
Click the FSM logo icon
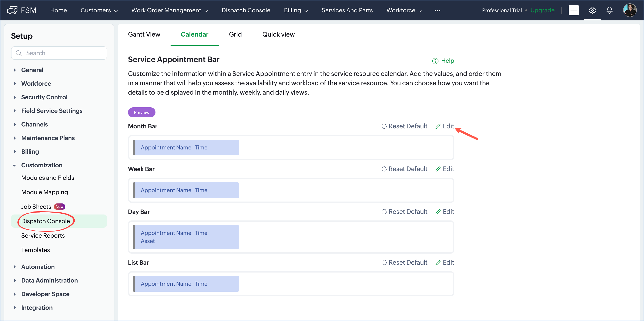(x=13, y=10)
